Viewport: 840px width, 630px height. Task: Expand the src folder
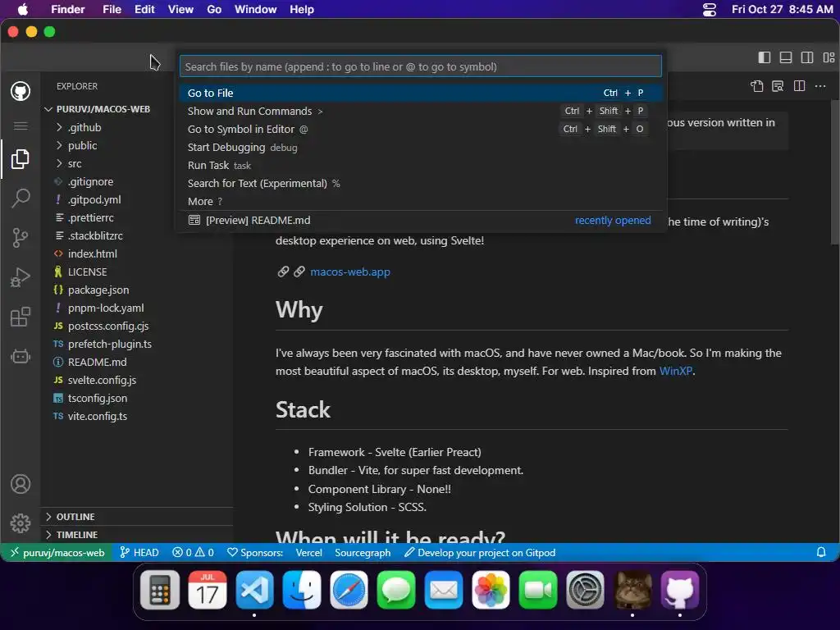(137, 163)
